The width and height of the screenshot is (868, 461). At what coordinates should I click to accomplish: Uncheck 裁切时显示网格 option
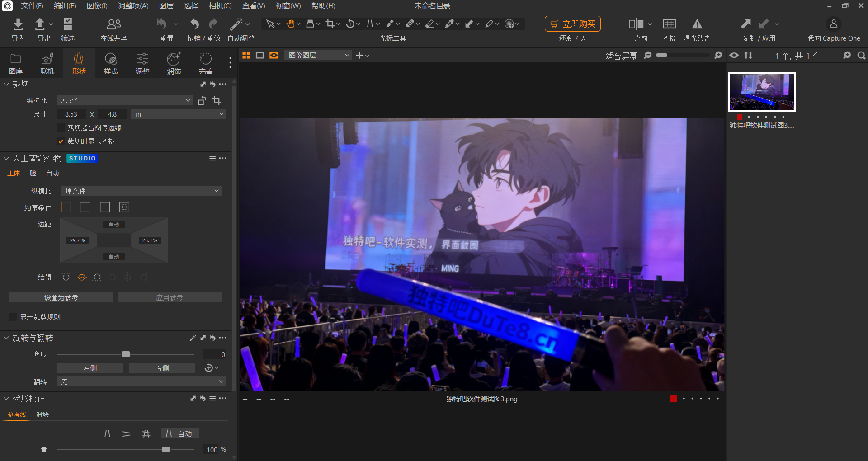coord(61,141)
